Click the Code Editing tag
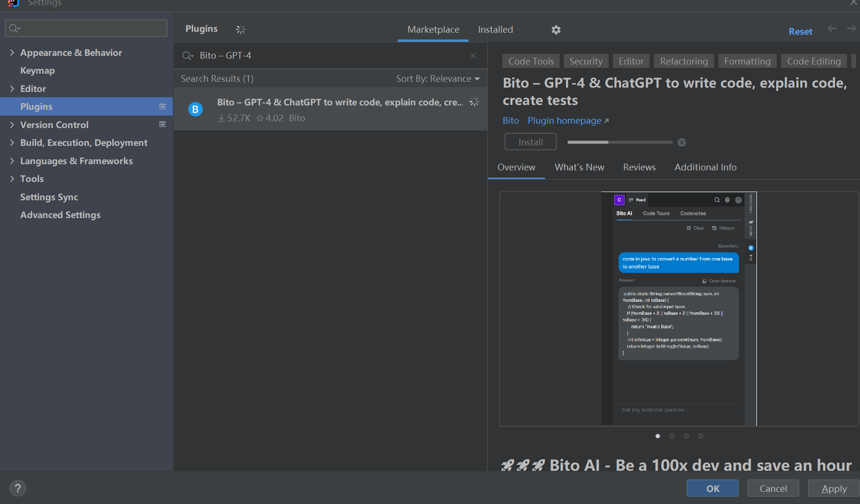 point(814,61)
